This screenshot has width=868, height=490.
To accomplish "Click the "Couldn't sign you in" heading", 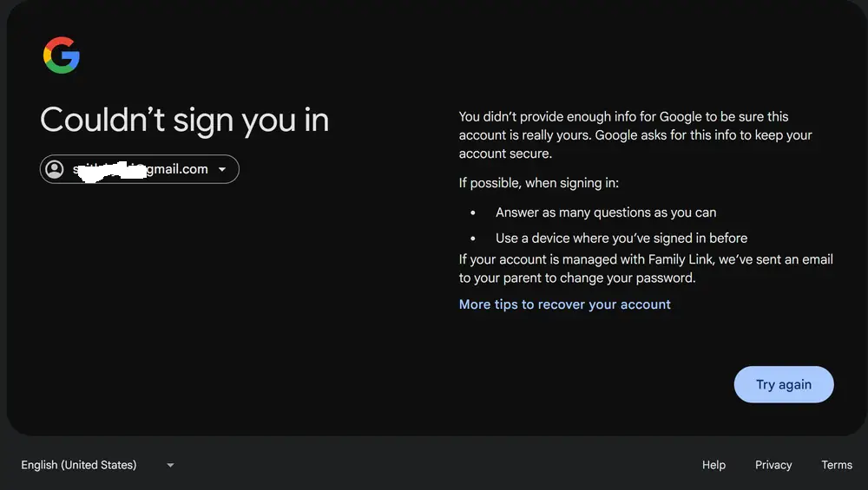I will click(x=185, y=120).
